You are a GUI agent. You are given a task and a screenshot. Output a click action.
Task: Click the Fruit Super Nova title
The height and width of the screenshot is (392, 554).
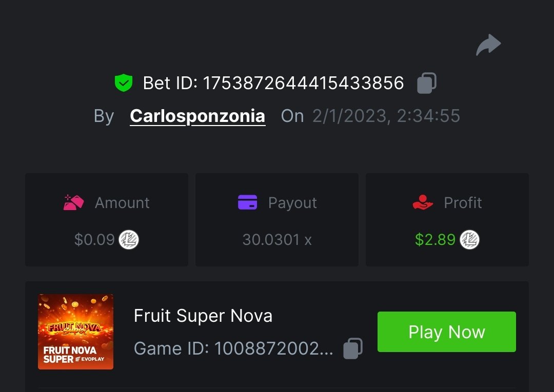coord(203,316)
